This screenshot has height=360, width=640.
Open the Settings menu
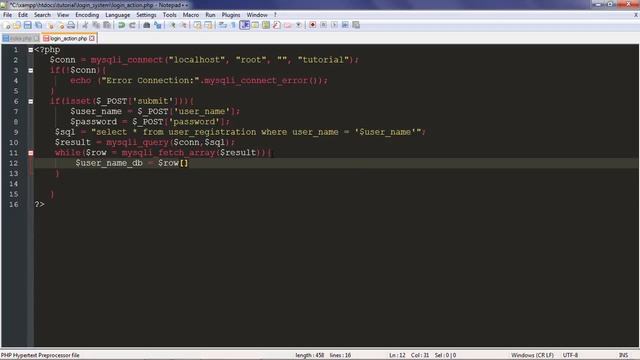tap(146, 15)
